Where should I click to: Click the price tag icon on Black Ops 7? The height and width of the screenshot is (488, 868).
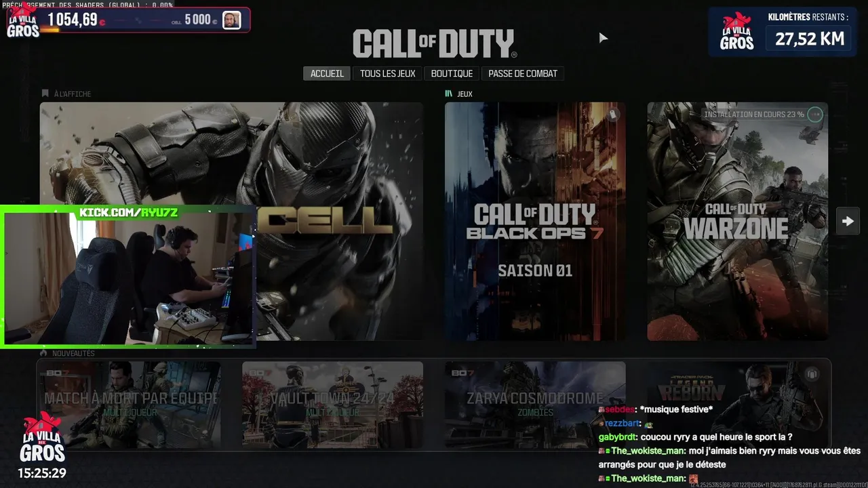(612, 115)
